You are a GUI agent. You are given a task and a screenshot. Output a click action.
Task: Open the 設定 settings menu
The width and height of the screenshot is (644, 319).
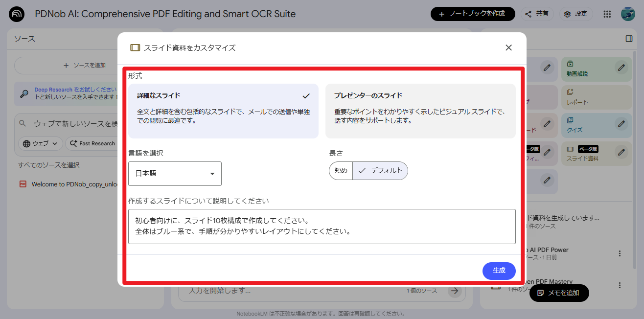(x=576, y=14)
